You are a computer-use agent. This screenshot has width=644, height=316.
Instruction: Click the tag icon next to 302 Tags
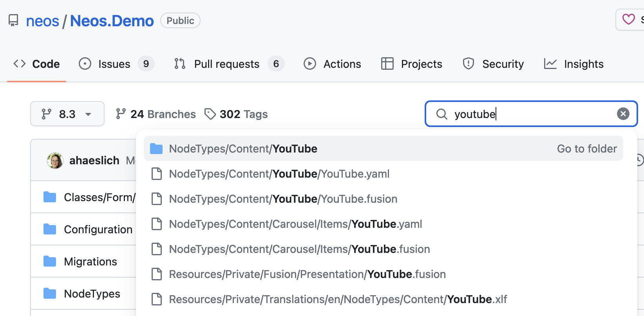(210, 114)
